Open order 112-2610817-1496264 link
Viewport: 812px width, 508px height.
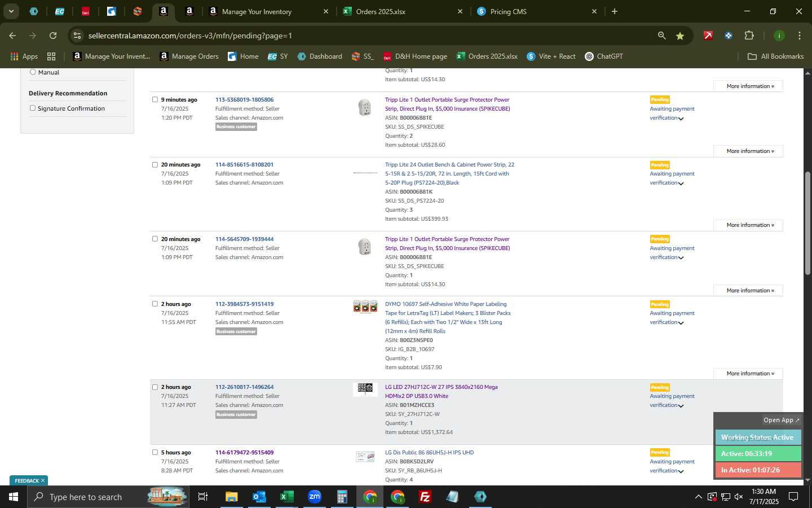click(244, 387)
